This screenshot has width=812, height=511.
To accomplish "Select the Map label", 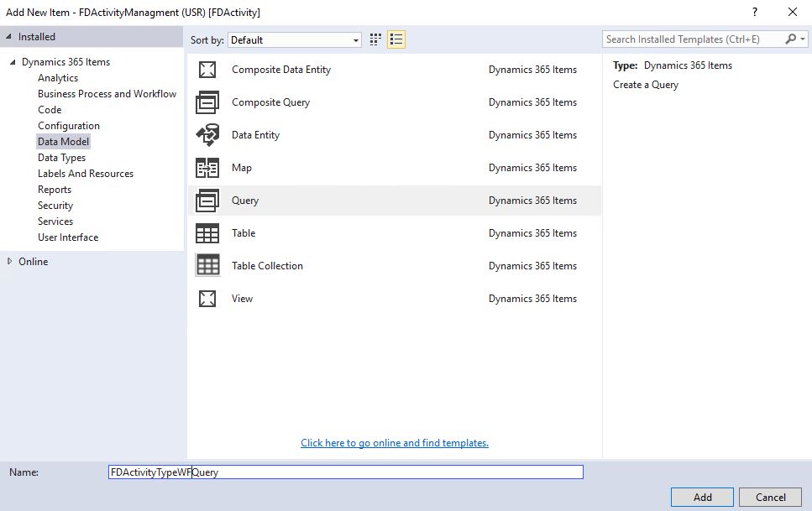I will click(x=242, y=168).
